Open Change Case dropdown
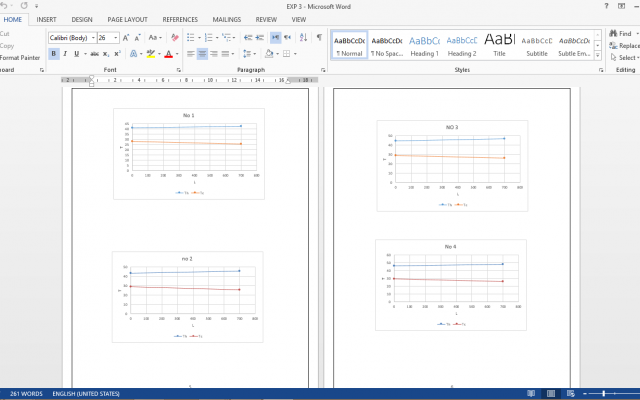This screenshot has width=640, height=400. click(155, 38)
